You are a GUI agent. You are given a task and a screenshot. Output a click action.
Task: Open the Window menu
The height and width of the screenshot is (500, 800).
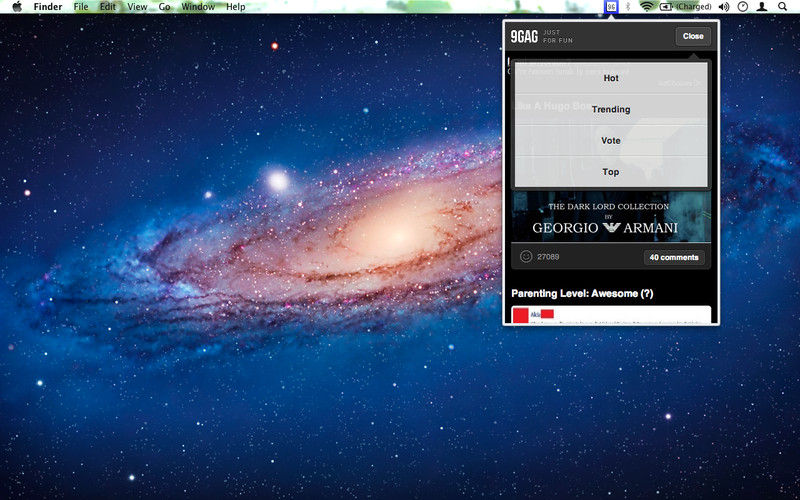pos(198,7)
